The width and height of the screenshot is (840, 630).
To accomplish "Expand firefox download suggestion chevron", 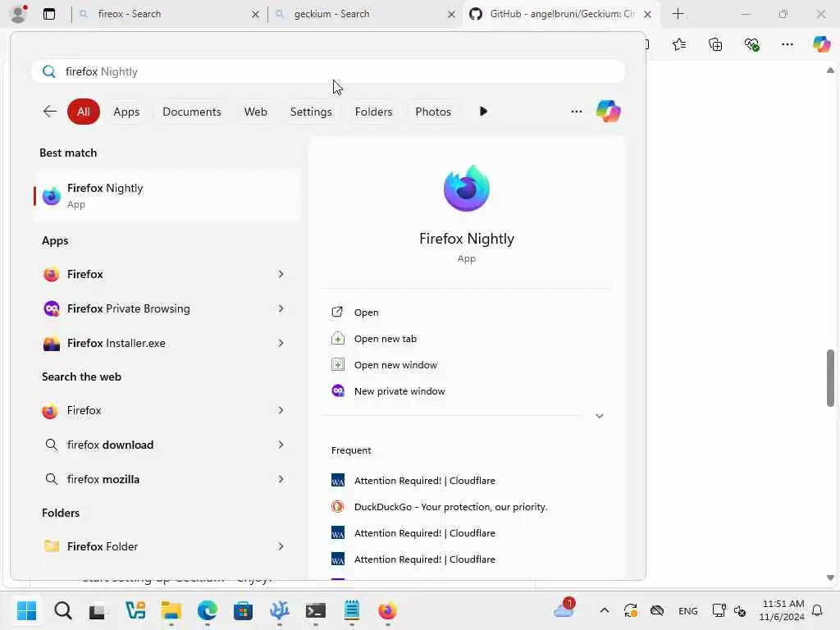I will point(281,445).
